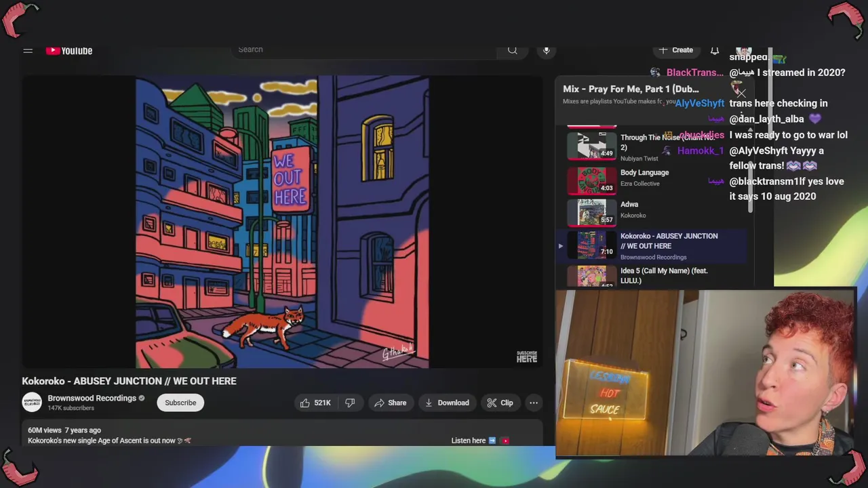
Task: Go to the YouTube home logo
Action: pyautogui.click(x=69, y=50)
